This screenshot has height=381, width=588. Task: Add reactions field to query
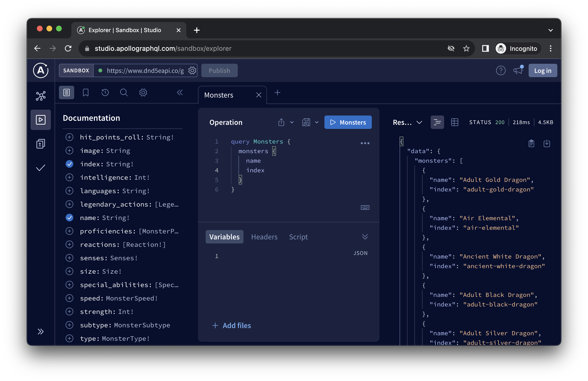(x=69, y=245)
